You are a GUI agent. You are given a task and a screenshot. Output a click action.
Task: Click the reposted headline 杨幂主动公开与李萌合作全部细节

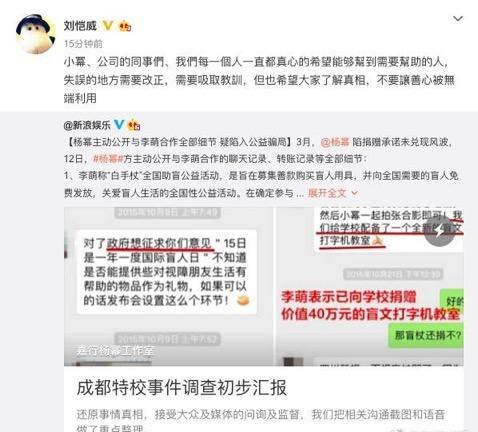[180, 142]
